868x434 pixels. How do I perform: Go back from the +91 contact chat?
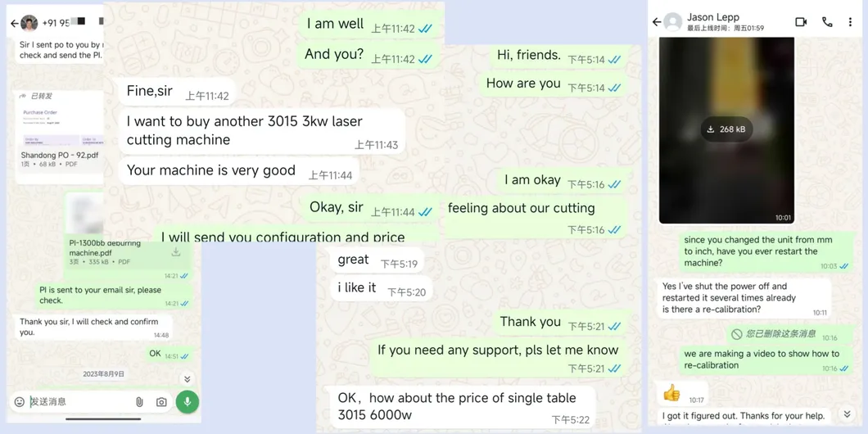tap(15, 23)
